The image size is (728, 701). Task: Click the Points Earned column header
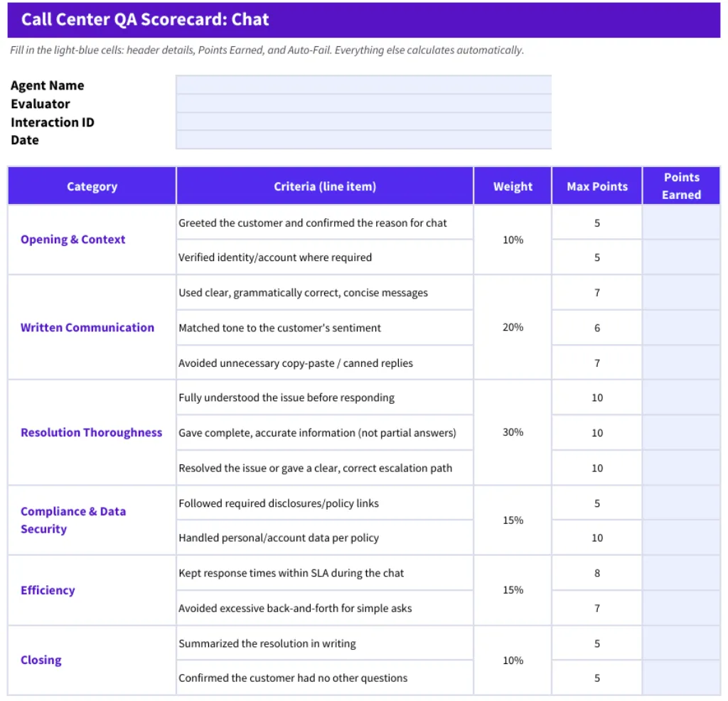pos(681,186)
